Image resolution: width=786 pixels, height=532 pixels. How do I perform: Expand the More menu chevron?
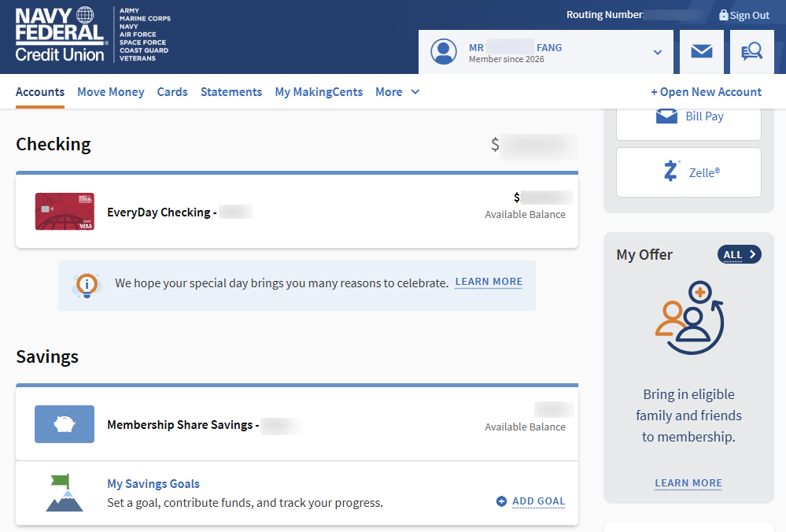(x=415, y=92)
